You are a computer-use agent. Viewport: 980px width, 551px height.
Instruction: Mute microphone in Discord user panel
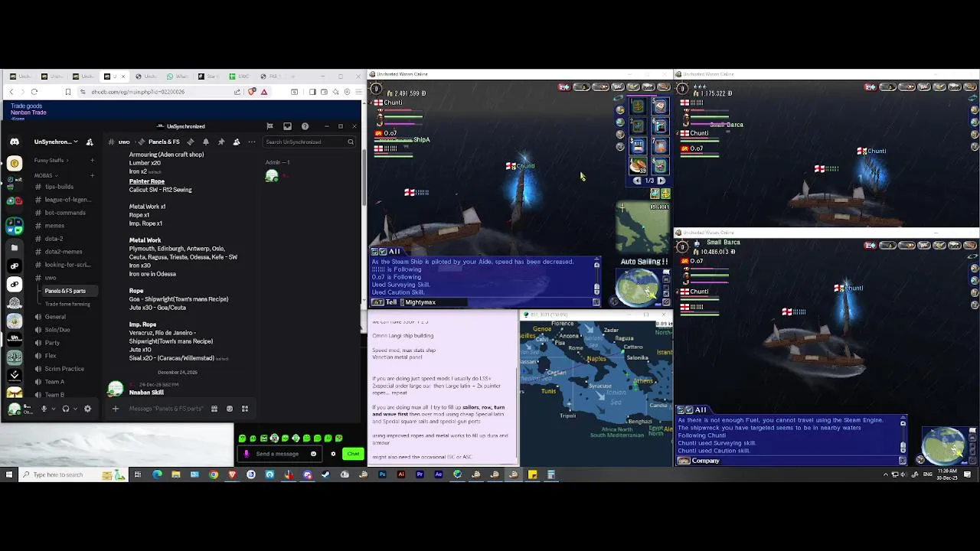[x=44, y=409]
